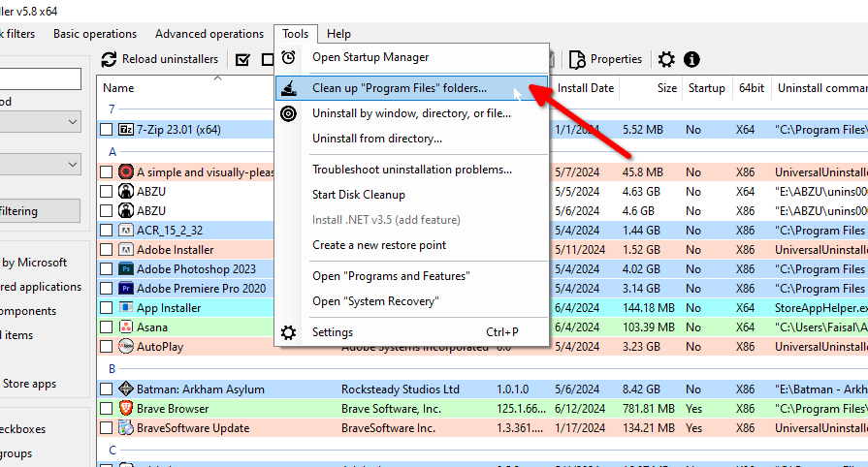Click the filtering button in left panel
Viewport: 868px width, 467px height.
tap(40, 211)
